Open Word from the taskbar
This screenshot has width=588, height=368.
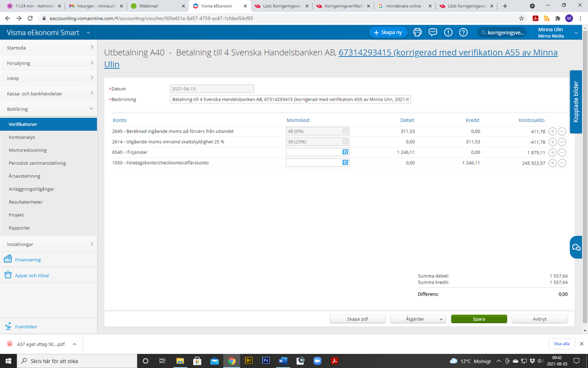click(283, 360)
